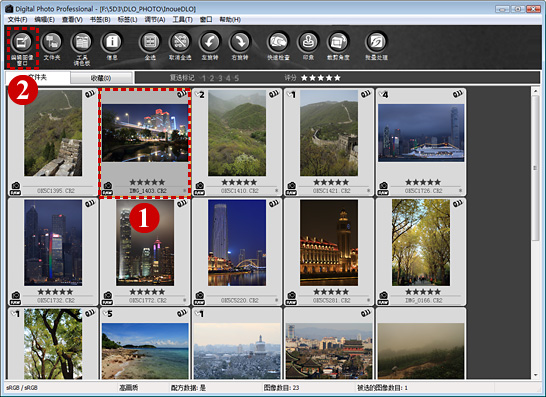Click the scrollbar down arrow
This screenshot has height=397, width=546.
536,375
